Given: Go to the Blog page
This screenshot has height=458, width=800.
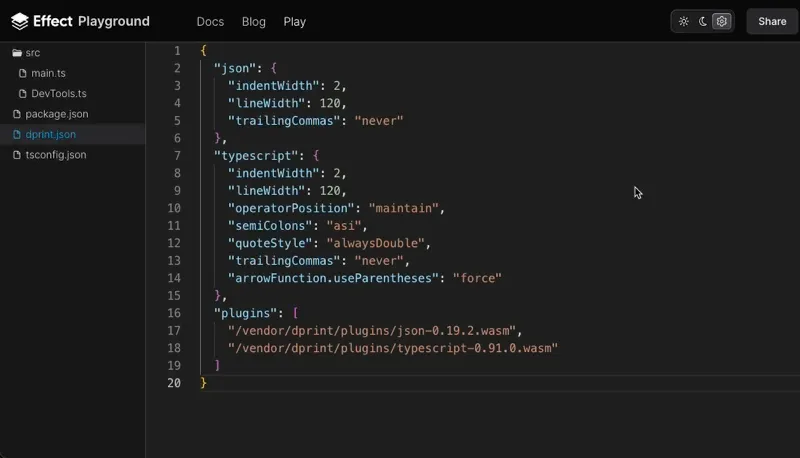Looking at the screenshot, I should click(x=254, y=21).
